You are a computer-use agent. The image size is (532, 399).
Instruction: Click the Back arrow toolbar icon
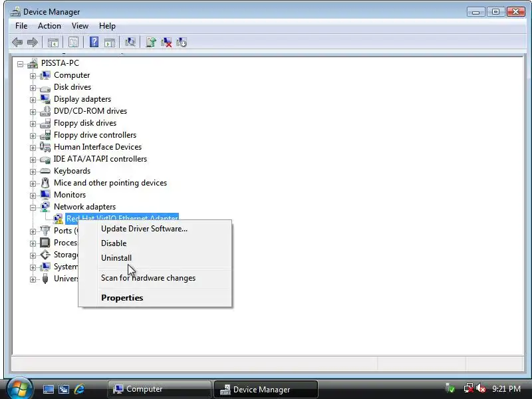tap(17, 43)
